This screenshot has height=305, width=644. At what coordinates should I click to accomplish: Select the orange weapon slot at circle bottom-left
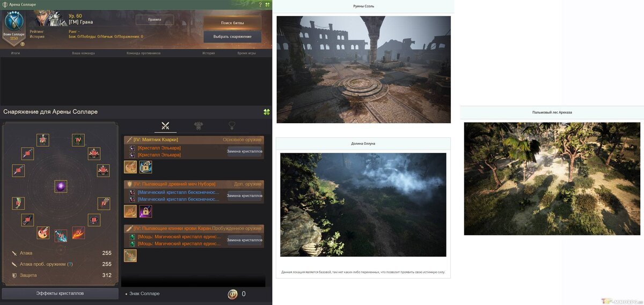click(x=43, y=233)
